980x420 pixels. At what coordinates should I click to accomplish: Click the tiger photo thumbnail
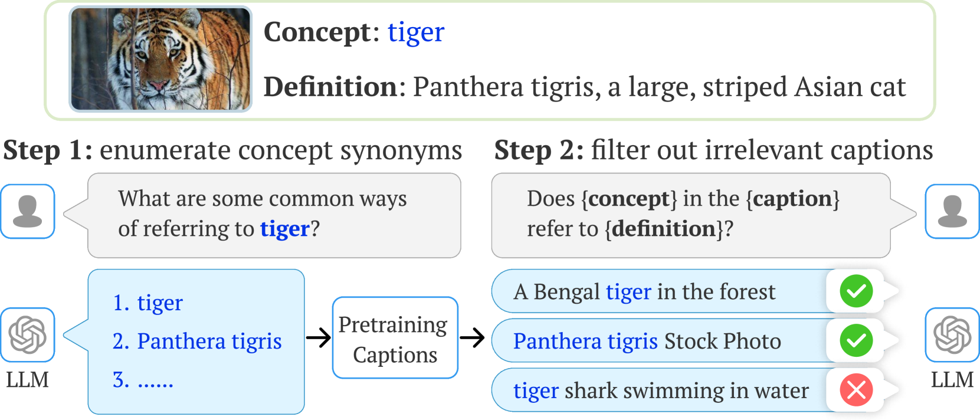click(160, 60)
